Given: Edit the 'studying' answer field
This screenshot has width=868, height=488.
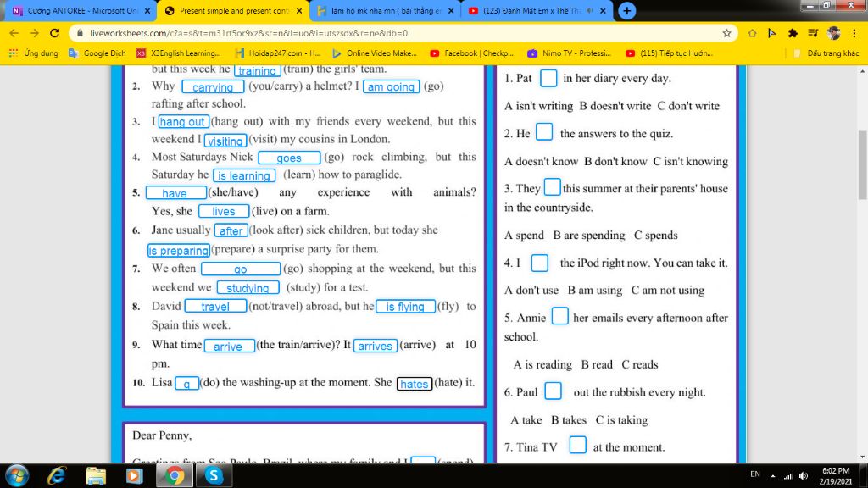Looking at the screenshot, I should click(x=248, y=288).
